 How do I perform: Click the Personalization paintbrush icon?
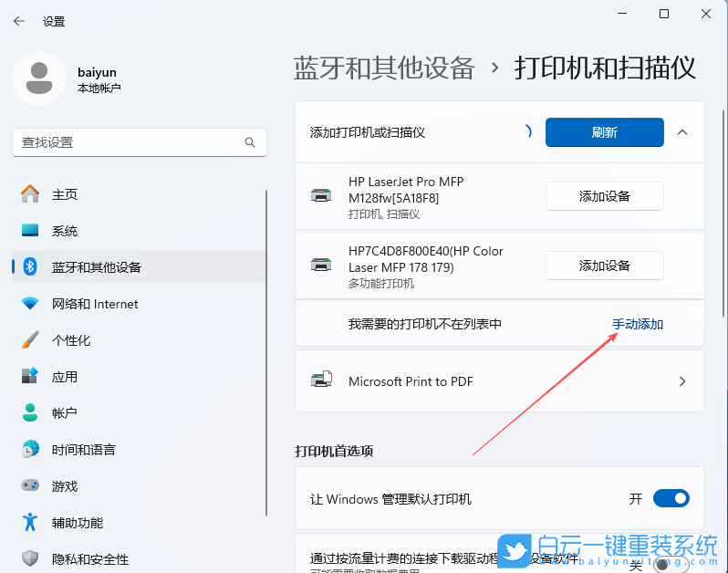pos(30,340)
